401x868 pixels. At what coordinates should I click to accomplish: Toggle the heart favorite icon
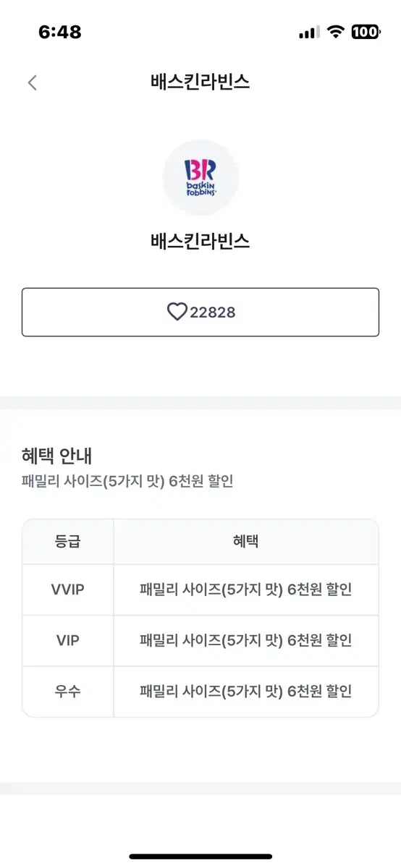(x=177, y=312)
